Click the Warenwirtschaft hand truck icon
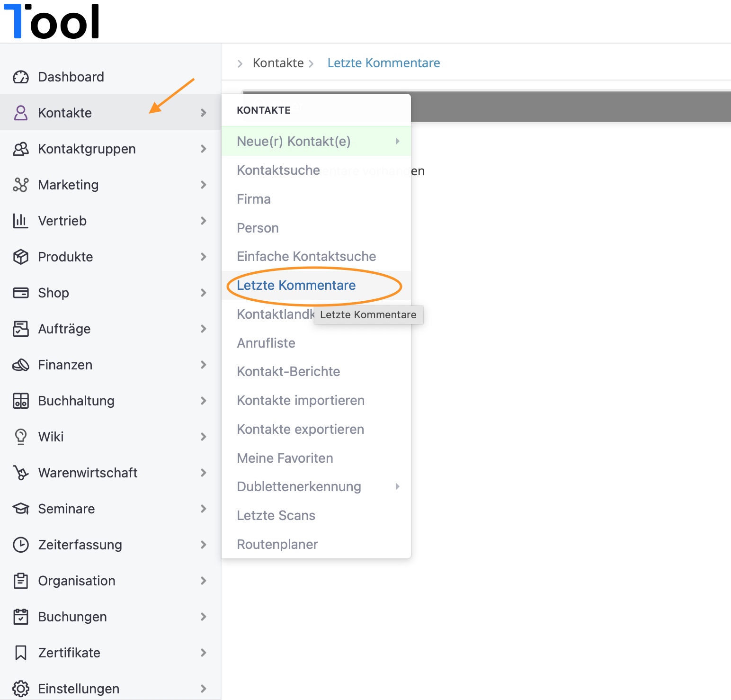 pyautogui.click(x=21, y=473)
